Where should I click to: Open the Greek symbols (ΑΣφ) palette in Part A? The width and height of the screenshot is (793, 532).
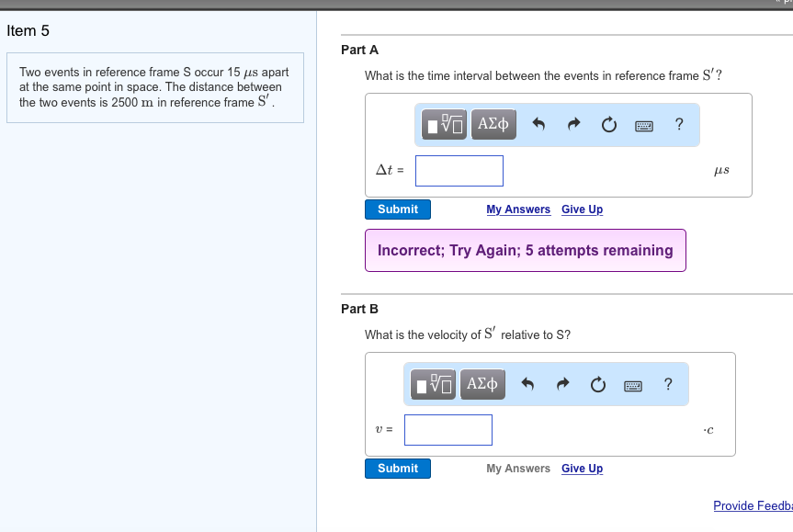click(x=493, y=124)
